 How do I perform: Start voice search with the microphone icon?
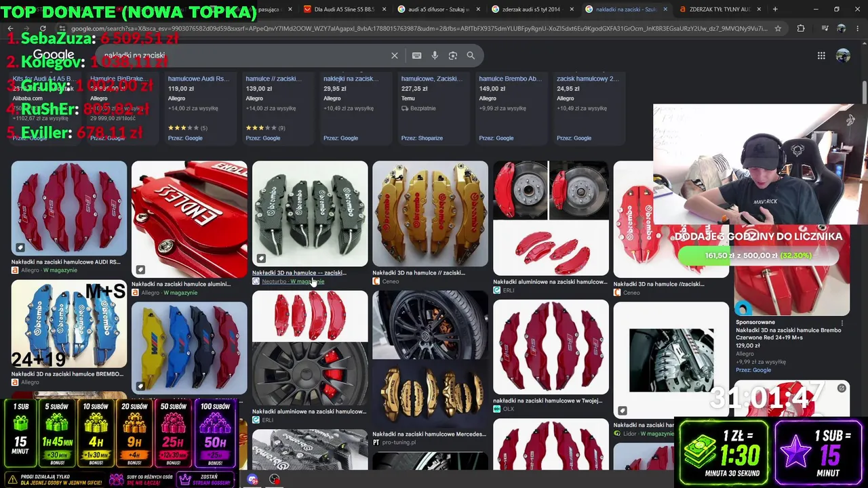[435, 56]
